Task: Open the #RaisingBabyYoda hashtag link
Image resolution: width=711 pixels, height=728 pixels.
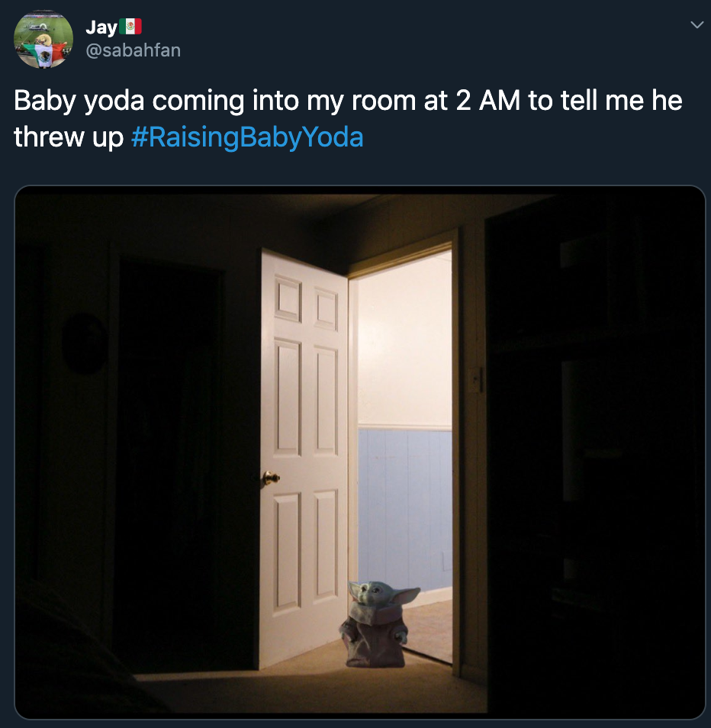Action: click(x=247, y=137)
